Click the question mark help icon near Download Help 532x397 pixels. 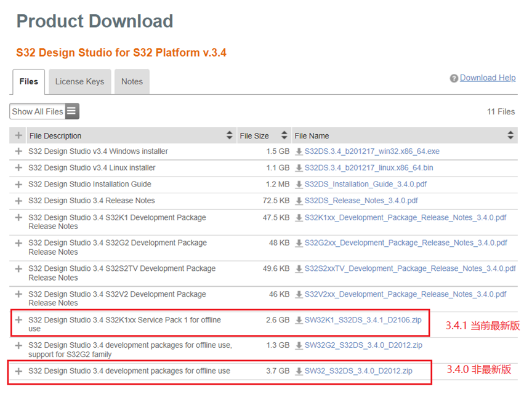pos(454,78)
